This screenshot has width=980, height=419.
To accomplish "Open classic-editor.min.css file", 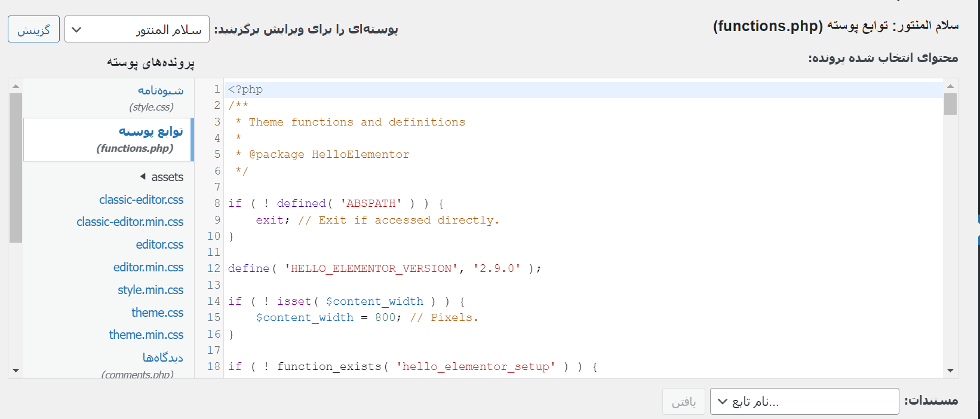I will [130, 222].
